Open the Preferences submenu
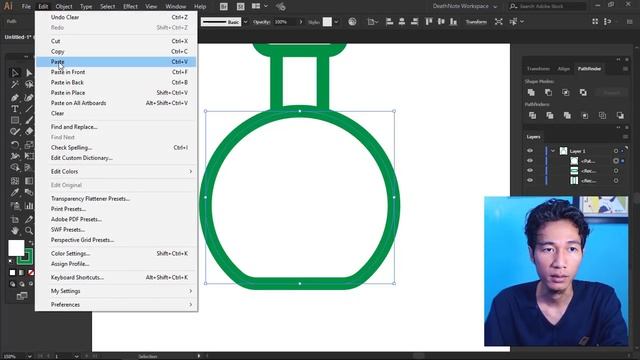This screenshot has width=640, height=360. tap(116, 304)
